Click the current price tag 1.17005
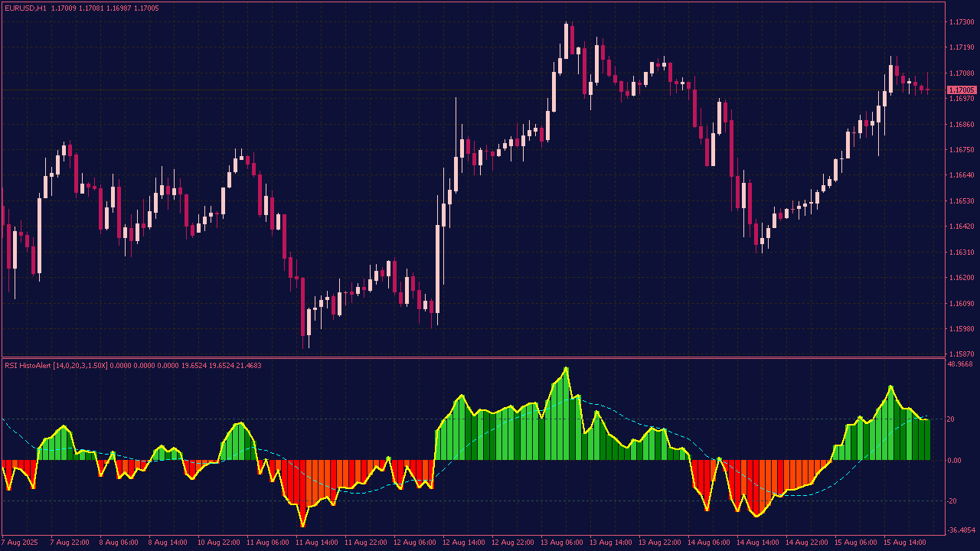 point(962,90)
